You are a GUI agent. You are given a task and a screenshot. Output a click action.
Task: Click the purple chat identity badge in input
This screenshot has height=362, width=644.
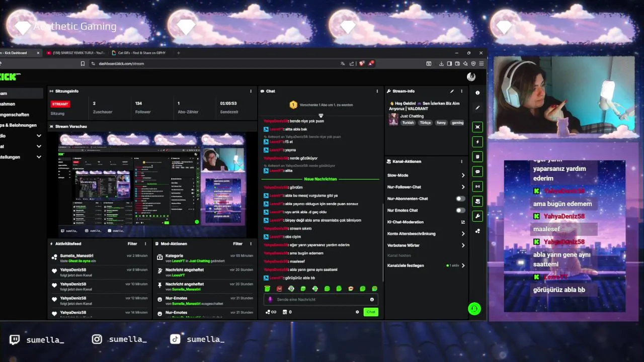click(x=270, y=299)
